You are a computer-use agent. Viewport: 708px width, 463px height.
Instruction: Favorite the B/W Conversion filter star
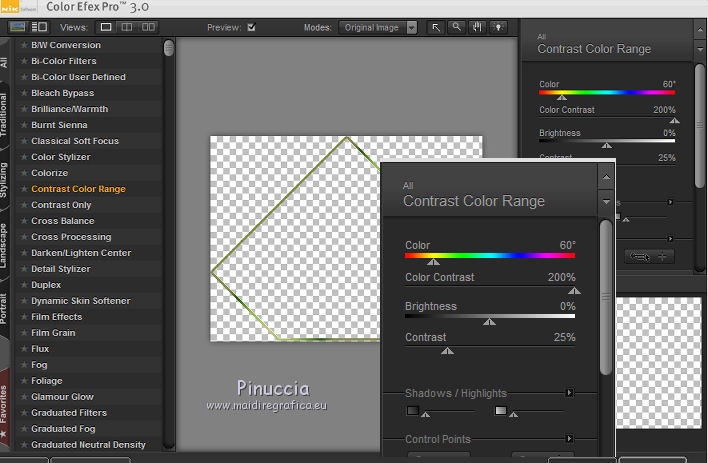(24, 45)
